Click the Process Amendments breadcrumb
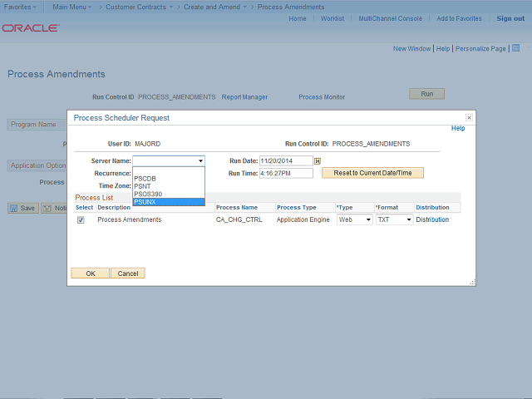Viewport: 532px width, 399px height. click(x=291, y=7)
